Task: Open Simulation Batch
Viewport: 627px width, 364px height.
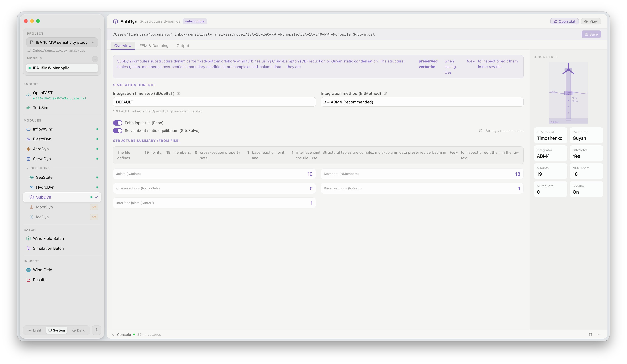Action: (x=62, y=248)
